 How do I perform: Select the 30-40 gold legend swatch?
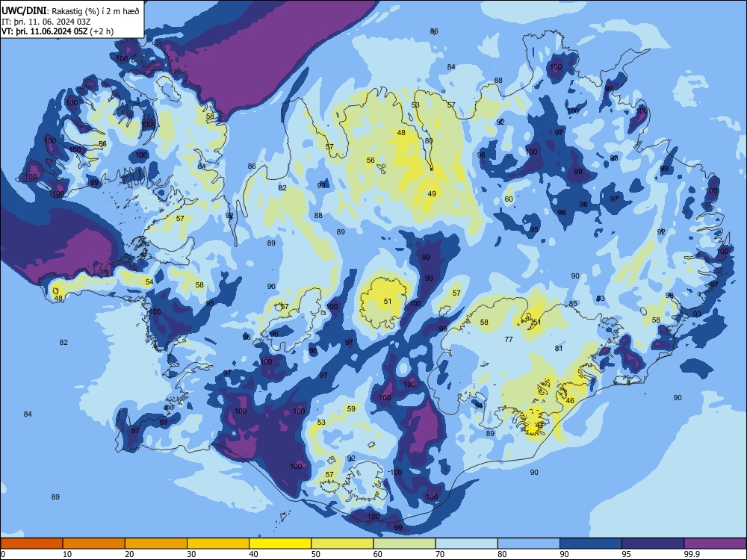pos(218,544)
